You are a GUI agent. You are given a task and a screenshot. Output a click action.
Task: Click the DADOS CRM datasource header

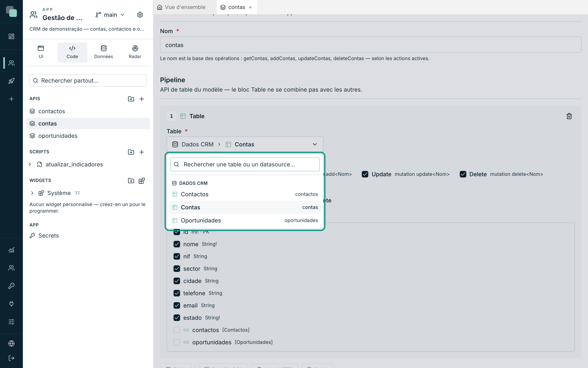[x=193, y=183]
